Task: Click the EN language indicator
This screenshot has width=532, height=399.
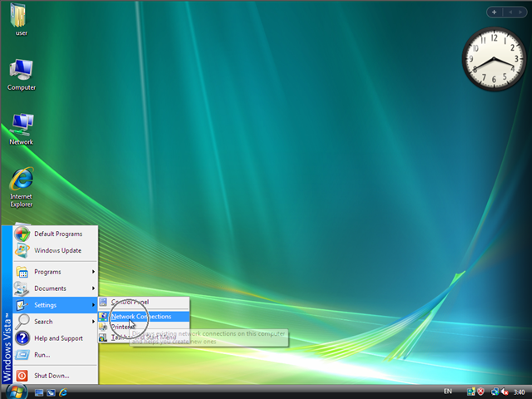Action: (448, 392)
